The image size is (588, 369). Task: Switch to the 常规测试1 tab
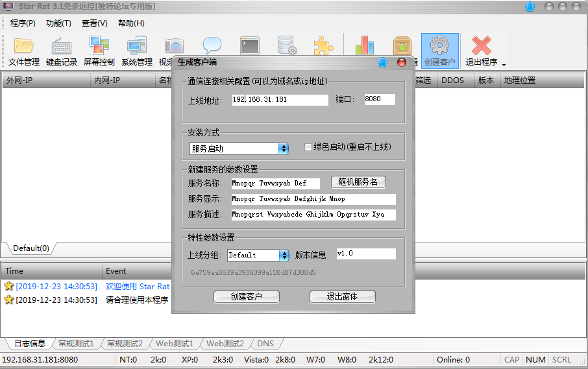pos(76,344)
